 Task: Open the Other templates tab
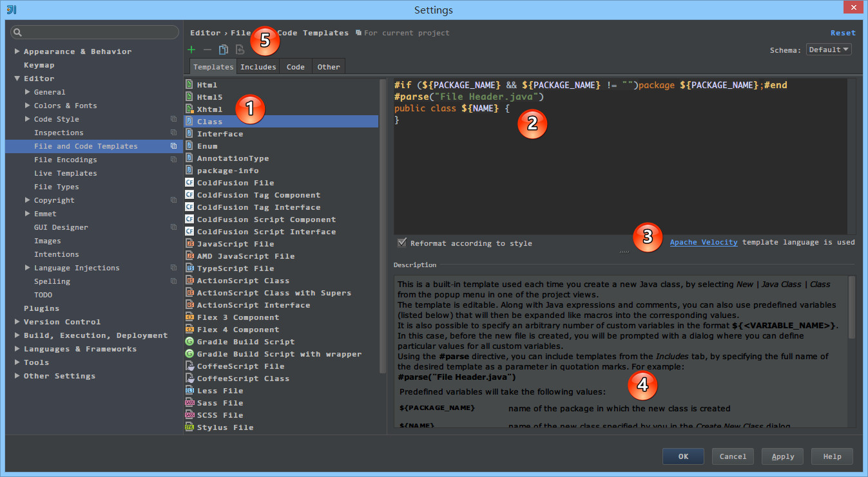[x=328, y=66]
